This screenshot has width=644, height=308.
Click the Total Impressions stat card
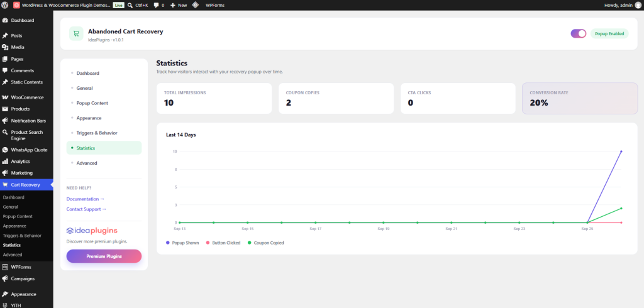[x=214, y=99]
